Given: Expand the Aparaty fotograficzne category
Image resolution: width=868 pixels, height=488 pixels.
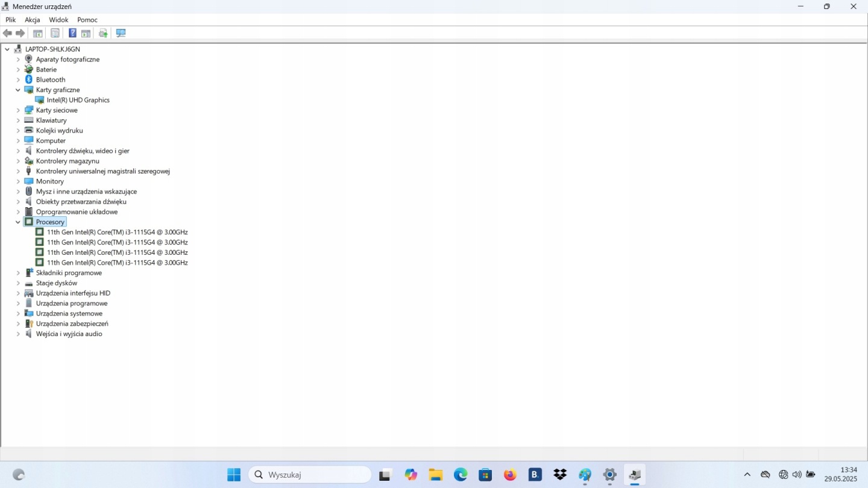Looking at the screenshot, I should coord(18,59).
